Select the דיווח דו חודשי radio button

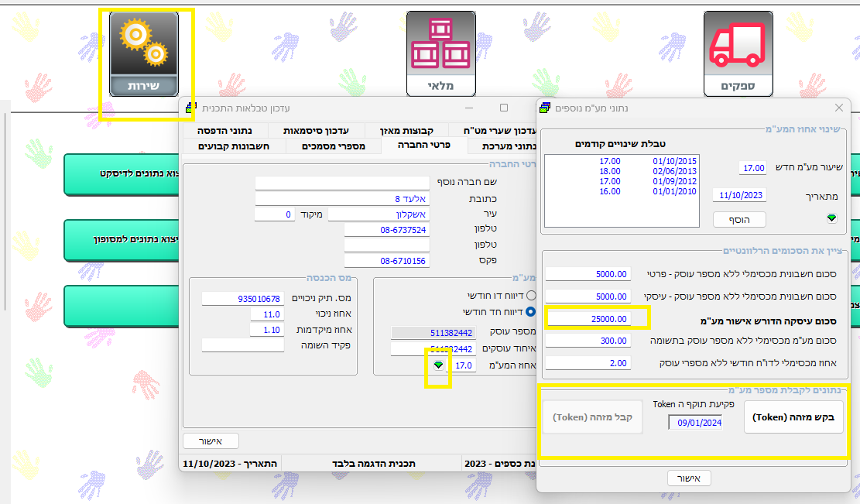531,296
